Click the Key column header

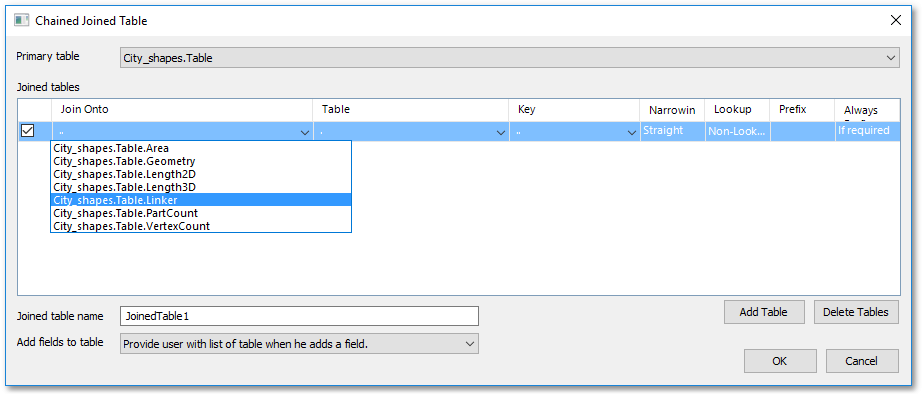[574, 110]
